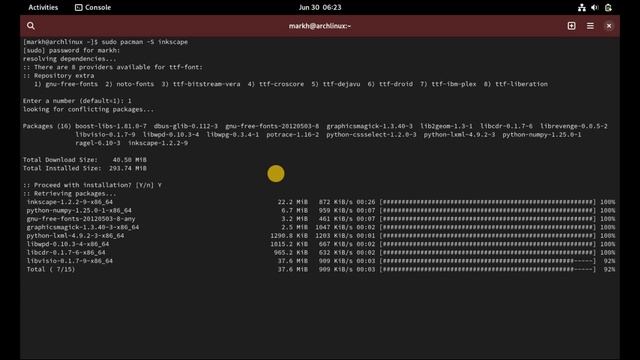This screenshot has width=640, height=360.
Task: Click the '1) gnu-free-fonts' provider option text
Action: tap(66, 84)
